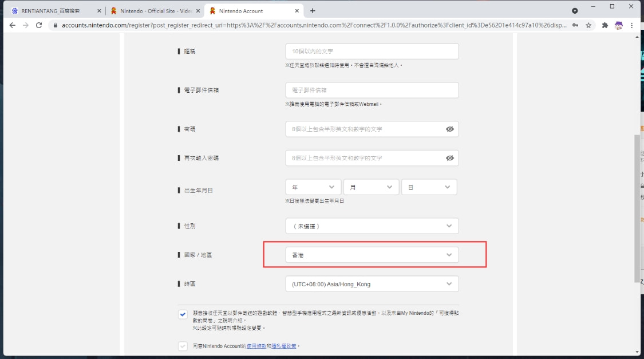Tick the Nintendo Account terms agreement checkbox
This screenshot has width=644, height=359.
point(183,346)
